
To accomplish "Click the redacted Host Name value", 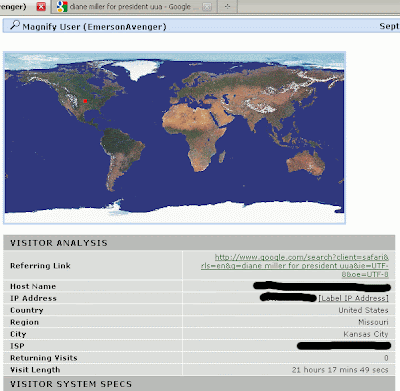I will pyautogui.click(x=322, y=286).
